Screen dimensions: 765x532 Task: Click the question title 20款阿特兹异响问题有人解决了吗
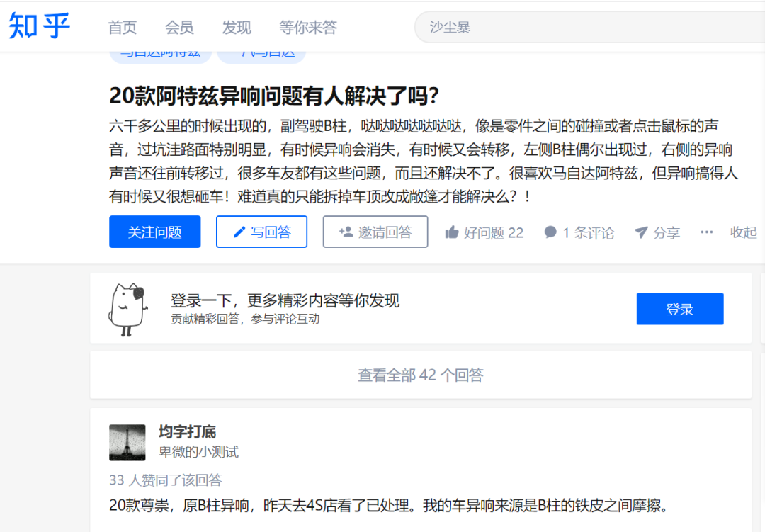[x=274, y=96]
